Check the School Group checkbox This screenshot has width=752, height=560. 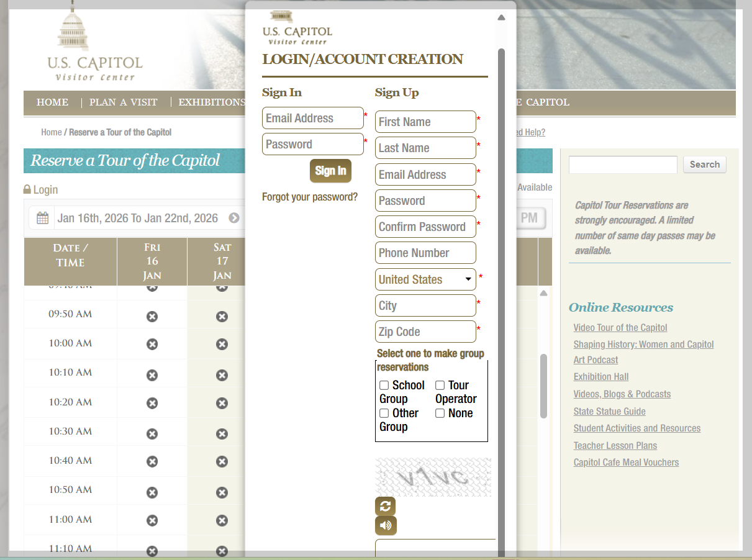click(x=384, y=386)
